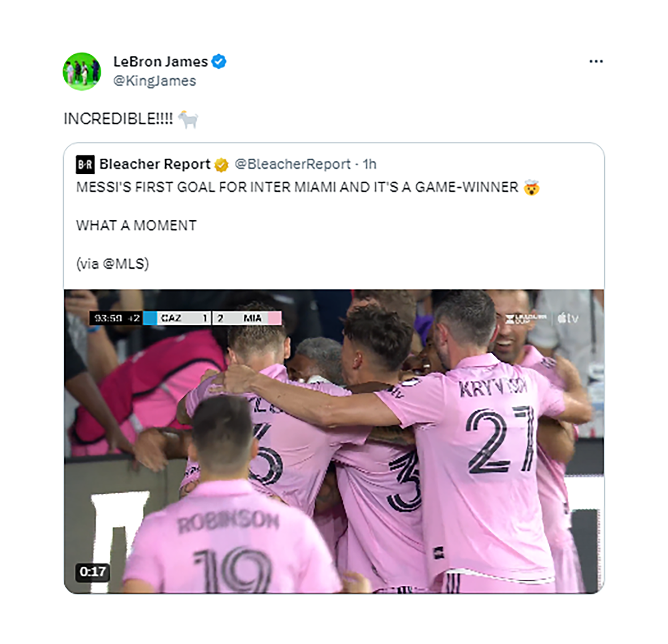Open the quoted tweet via WHAT A MOMENT text

coord(136,226)
